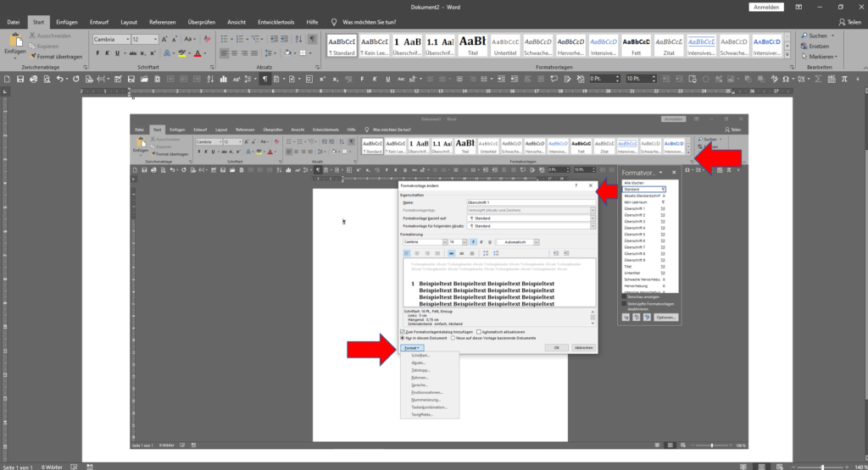Open the Markieren dropdown in Bearbeiten group
This screenshot has width=868, height=470.
coord(820,57)
